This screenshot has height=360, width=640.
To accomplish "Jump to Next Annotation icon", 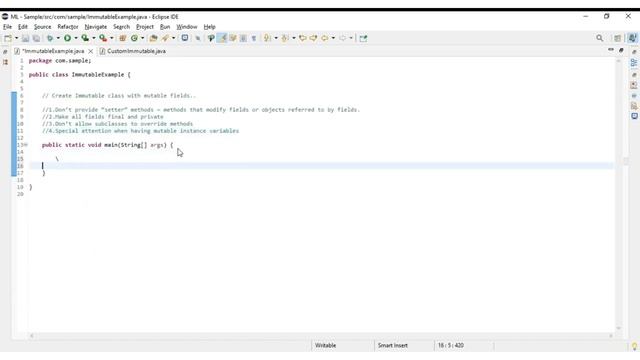I will pos(267,38).
